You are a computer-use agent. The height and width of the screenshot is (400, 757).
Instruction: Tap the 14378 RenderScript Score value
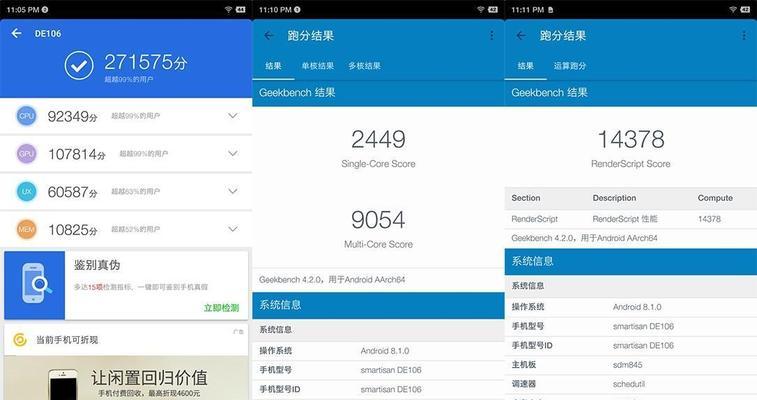[x=631, y=139]
